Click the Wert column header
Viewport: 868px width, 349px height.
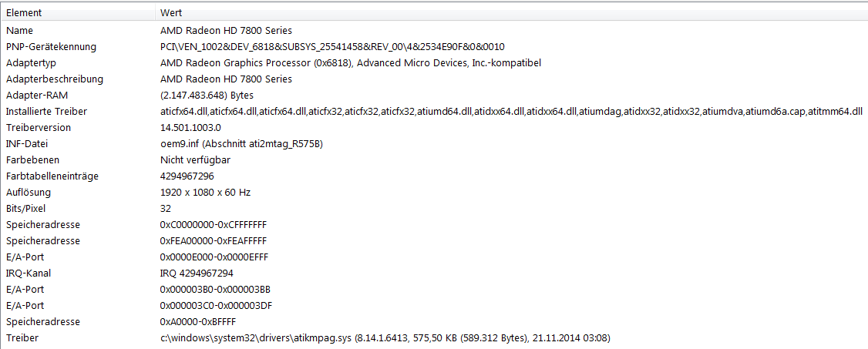click(x=512, y=12)
